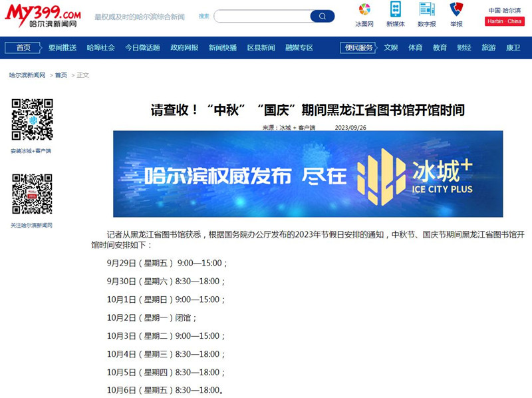Click the My399.com Harbin News logo
This screenshot has height=398, width=532.
[43, 16]
